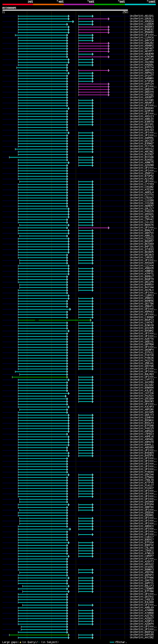Click the UniRef100_Q01A77 entry
The image size is (158, 644).
[141, 76]
